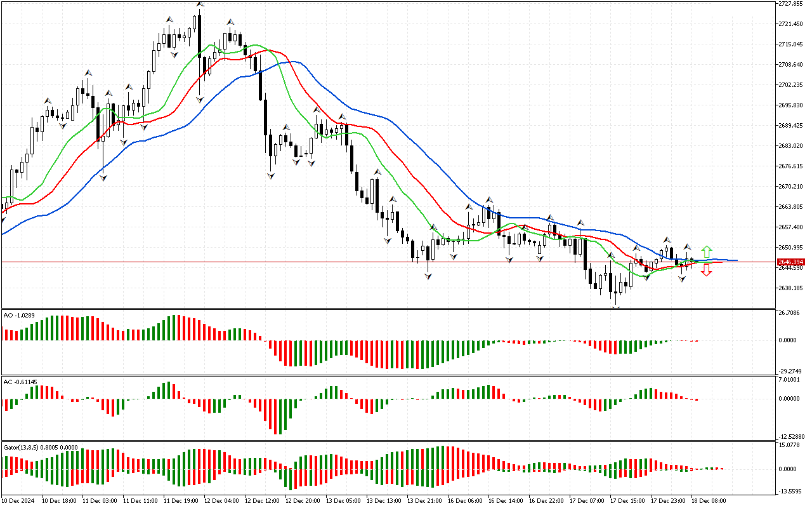
Task: Click the 2683.020 price scale value
Action: pyautogui.click(x=790, y=146)
